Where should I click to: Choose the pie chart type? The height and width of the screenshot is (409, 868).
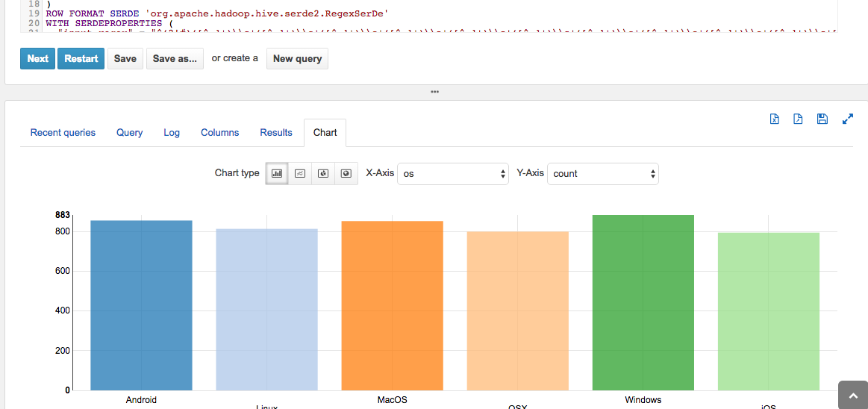tap(323, 173)
